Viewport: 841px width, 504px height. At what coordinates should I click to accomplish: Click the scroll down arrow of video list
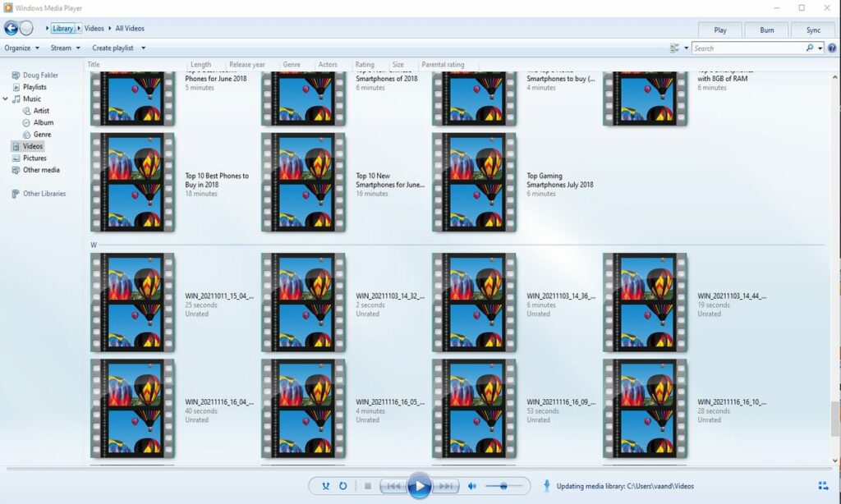pyautogui.click(x=835, y=460)
